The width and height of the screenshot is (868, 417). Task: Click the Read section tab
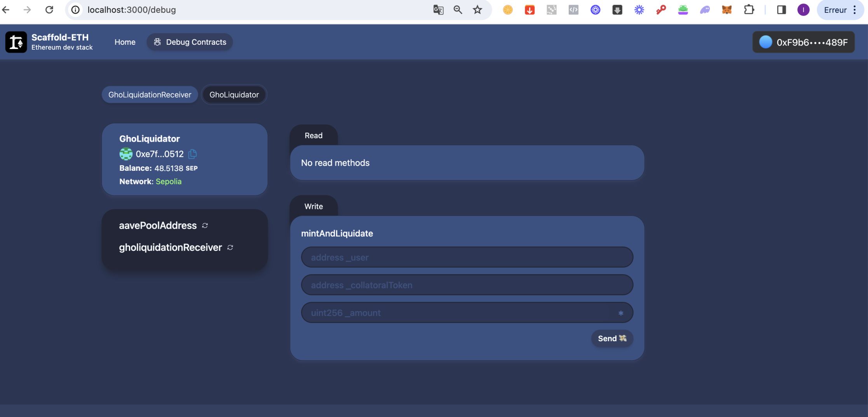[314, 135]
